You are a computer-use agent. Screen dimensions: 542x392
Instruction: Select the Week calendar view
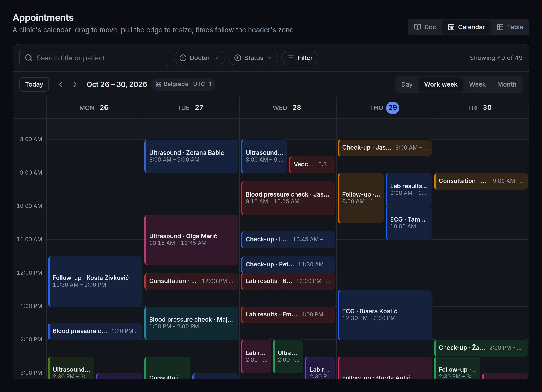click(477, 84)
